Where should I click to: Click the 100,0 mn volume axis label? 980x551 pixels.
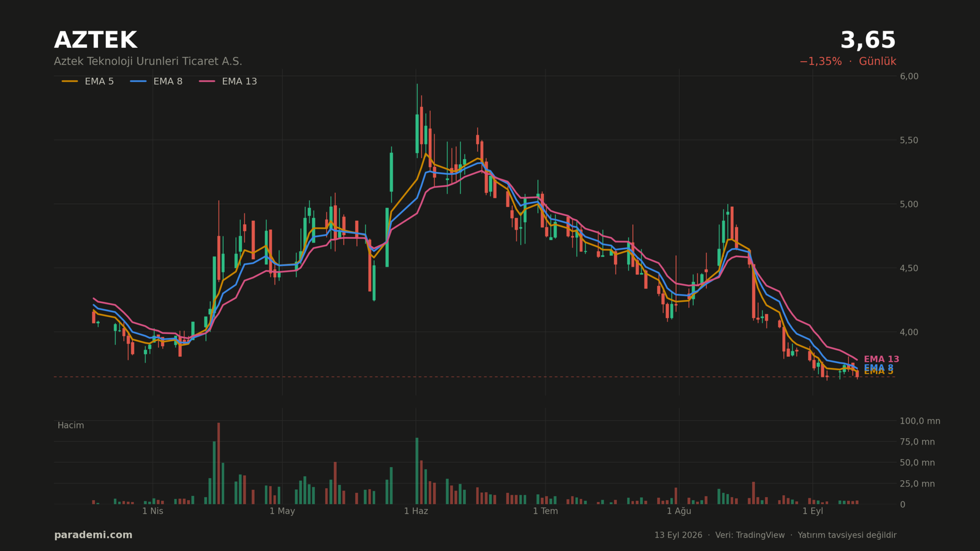[x=920, y=421]
